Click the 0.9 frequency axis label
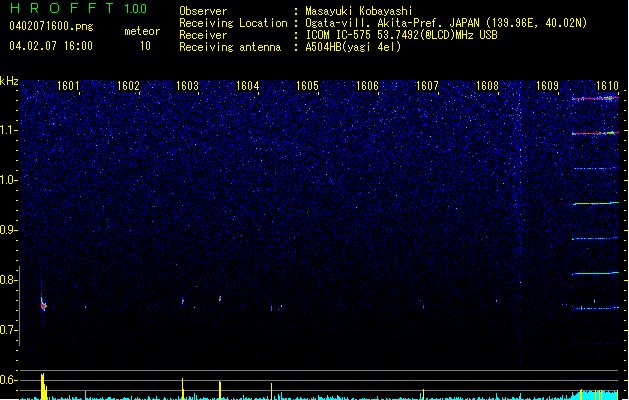The image size is (629, 400). coord(8,230)
